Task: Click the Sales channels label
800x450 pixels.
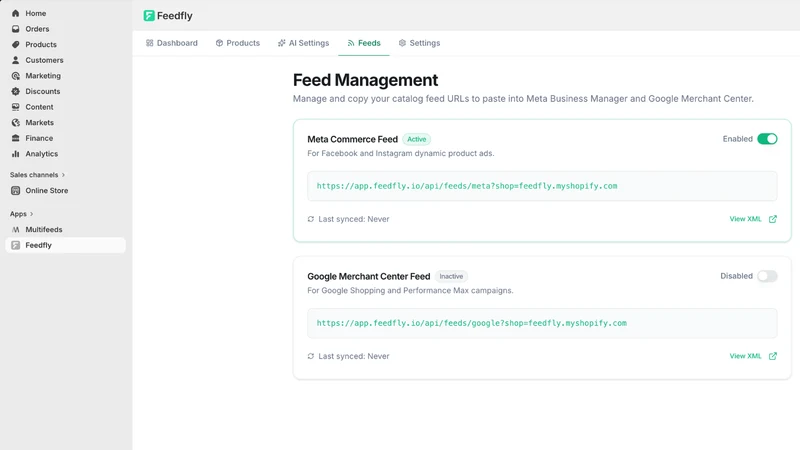Action: pos(34,175)
